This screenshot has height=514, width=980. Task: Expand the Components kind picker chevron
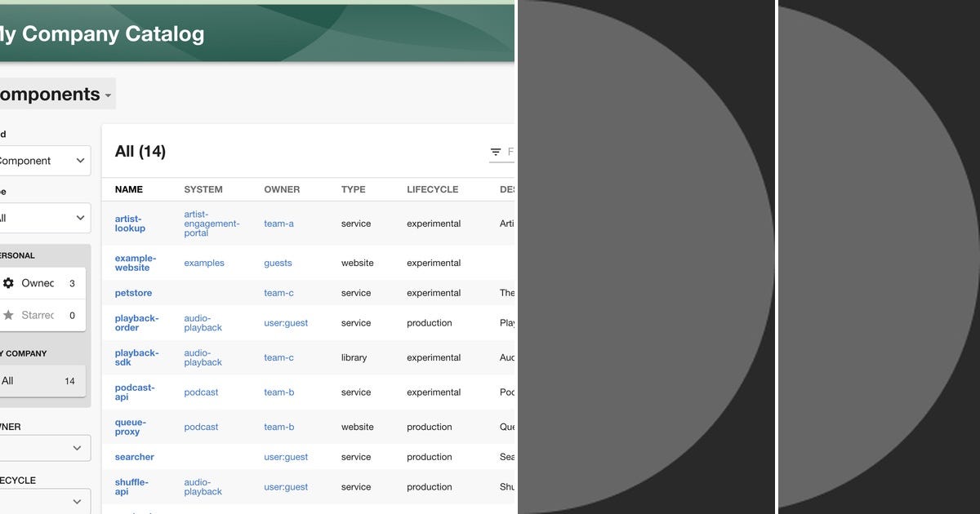[107, 94]
